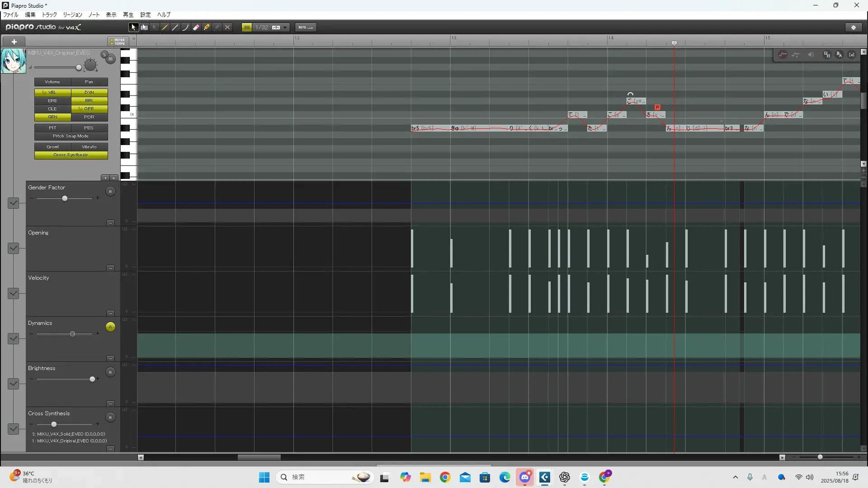Viewport: 868px width, 488px height.
Task: Select the eraser tool in the toolbar
Action: (196, 28)
